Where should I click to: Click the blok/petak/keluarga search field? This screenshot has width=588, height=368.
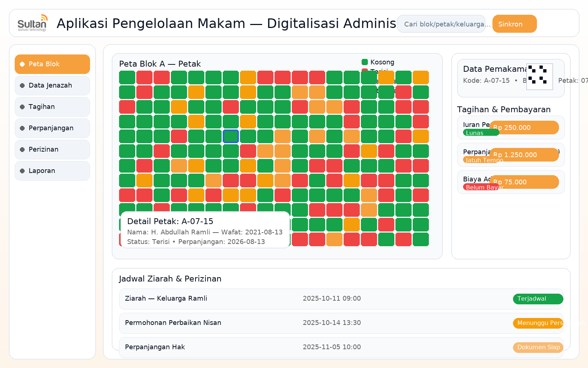pos(441,24)
